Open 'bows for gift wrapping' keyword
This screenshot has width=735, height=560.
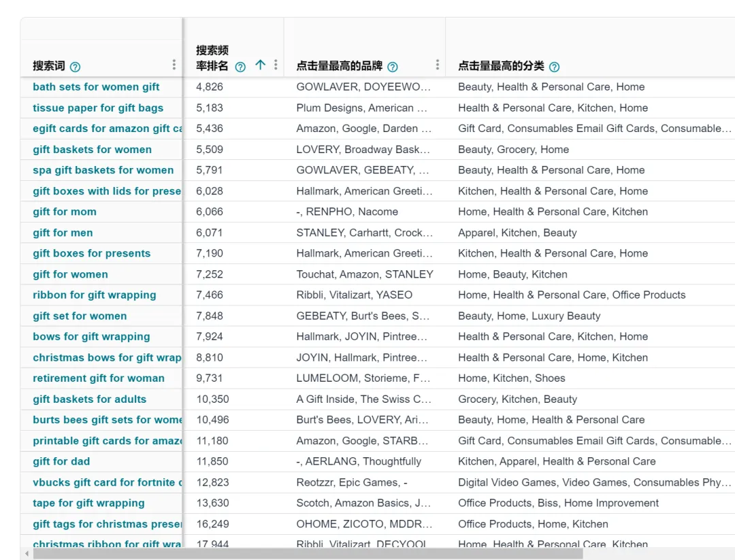(x=91, y=337)
